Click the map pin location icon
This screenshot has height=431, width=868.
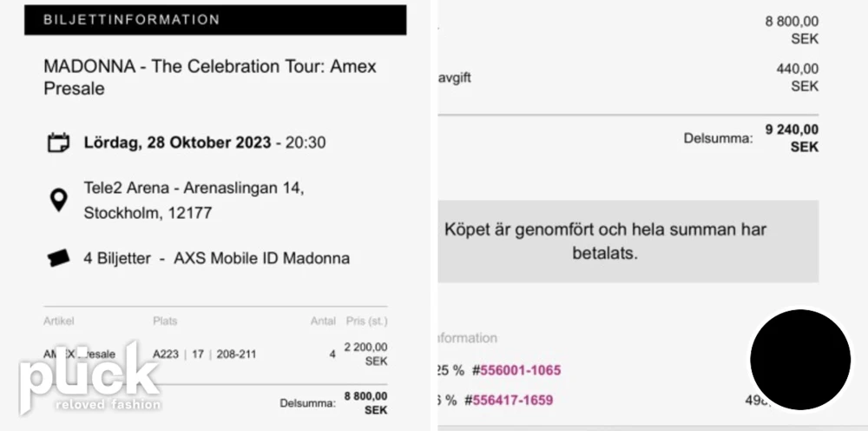pyautogui.click(x=58, y=200)
